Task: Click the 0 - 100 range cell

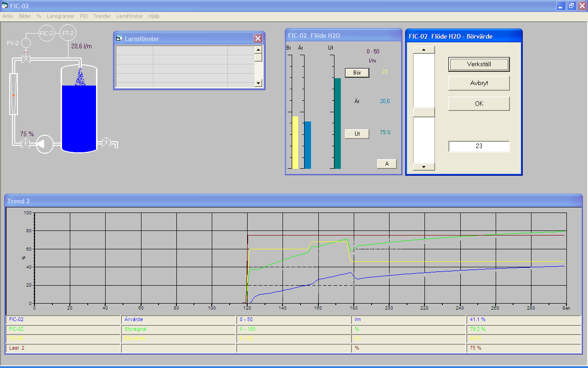Action: point(294,329)
